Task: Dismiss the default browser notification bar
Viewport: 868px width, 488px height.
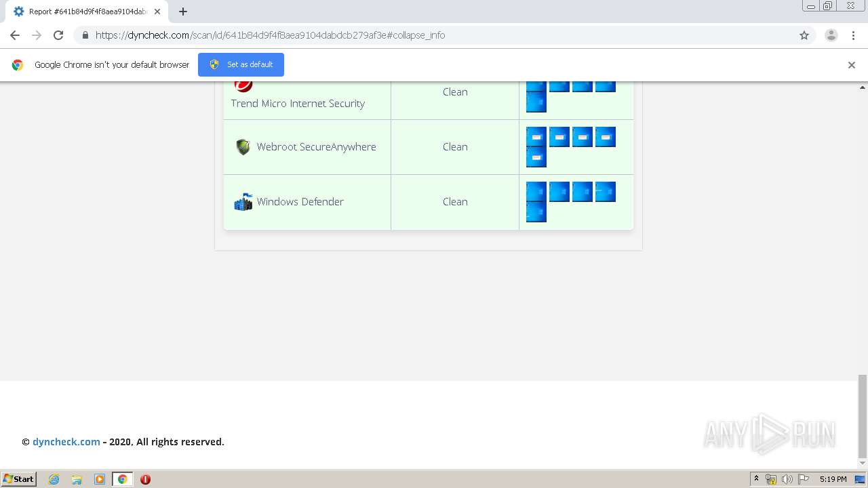Action: 852,65
